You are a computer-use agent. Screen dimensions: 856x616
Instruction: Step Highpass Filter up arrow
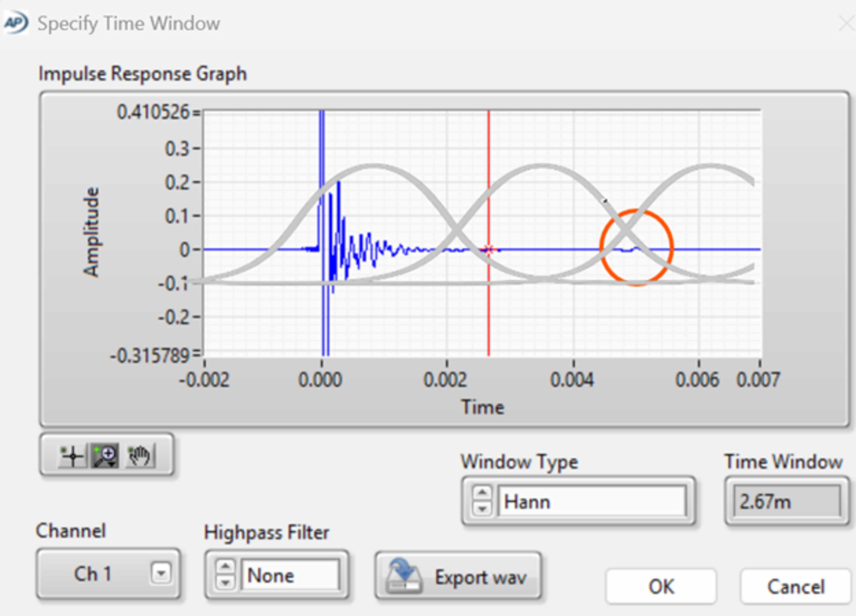pos(225,567)
